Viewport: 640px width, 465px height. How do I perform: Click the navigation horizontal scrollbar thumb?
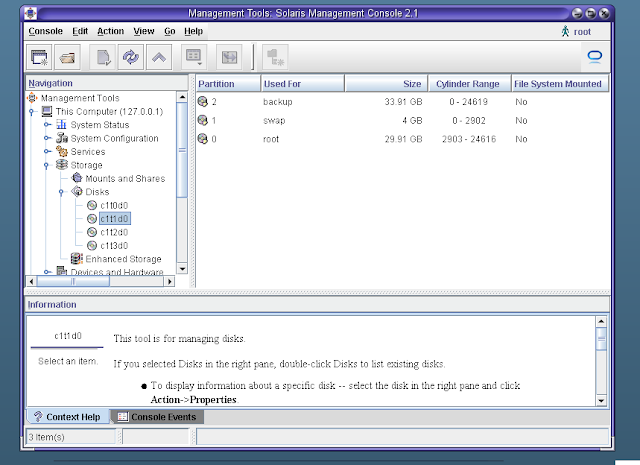coord(73,281)
